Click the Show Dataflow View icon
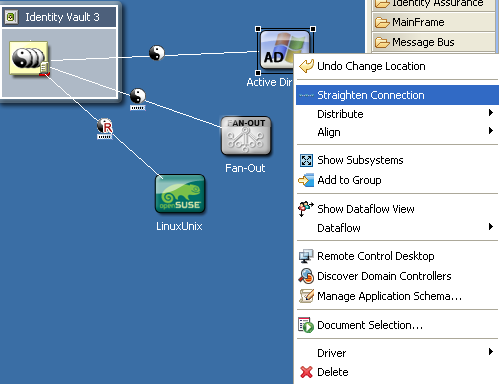 tap(306, 209)
